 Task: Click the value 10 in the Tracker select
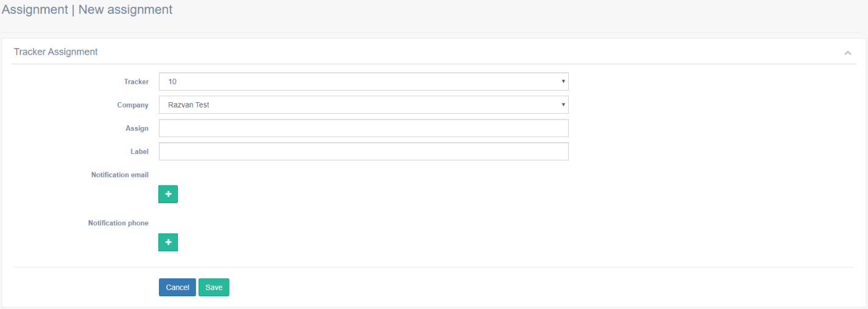pyautogui.click(x=172, y=82)
